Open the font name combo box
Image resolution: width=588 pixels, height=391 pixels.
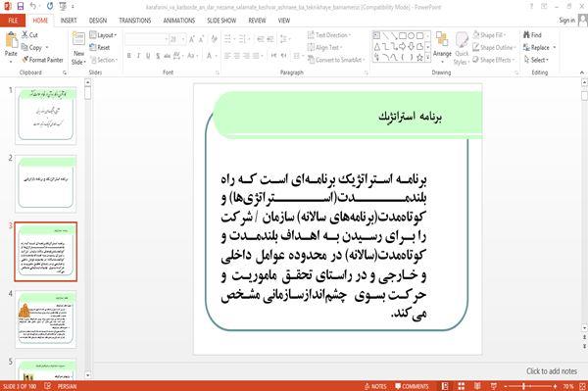(146, 39)
